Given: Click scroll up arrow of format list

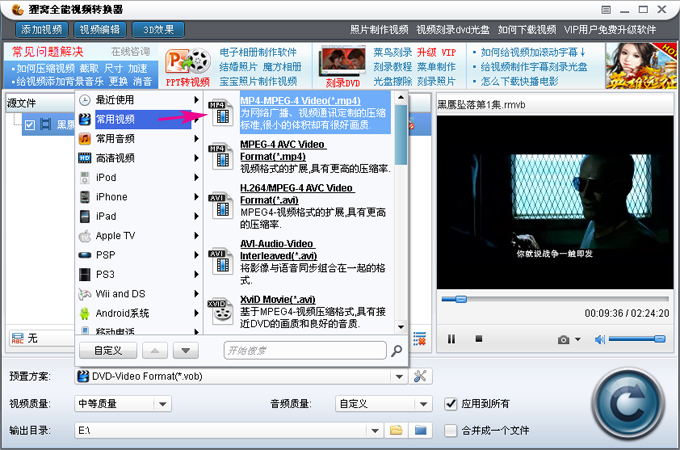Looking at the screenshot, I should click(x=401, y=97).
